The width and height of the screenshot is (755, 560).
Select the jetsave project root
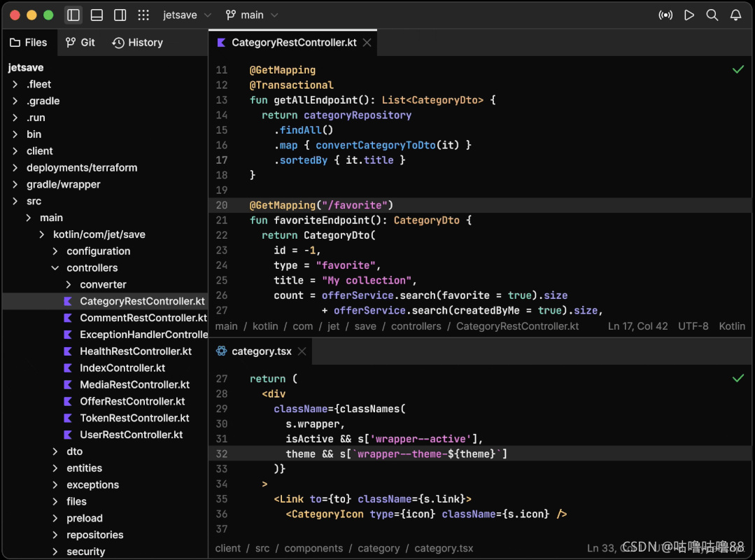click(26, 67)
